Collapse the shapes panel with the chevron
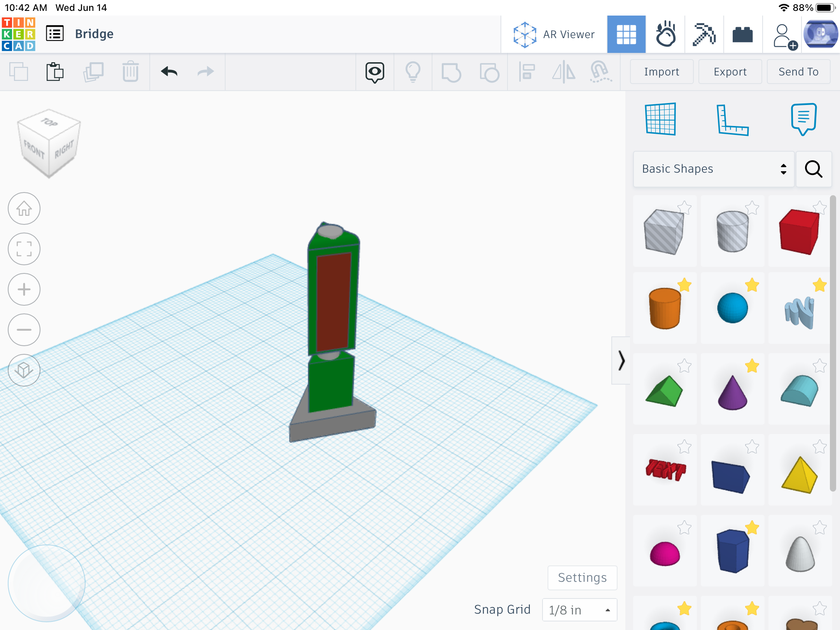The width and height of the screenshot is (840, 630). click(621, 360)
